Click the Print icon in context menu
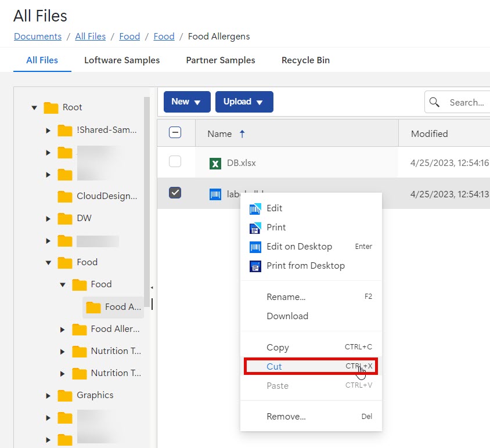Image resolution: width=490 pixels, height=448 pixels. pyautogui.click(x=255, y=227)
